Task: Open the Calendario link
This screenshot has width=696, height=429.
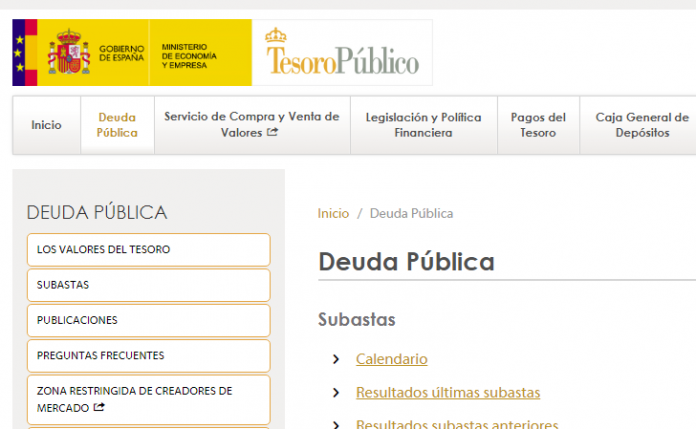Action: coord(391,359)
